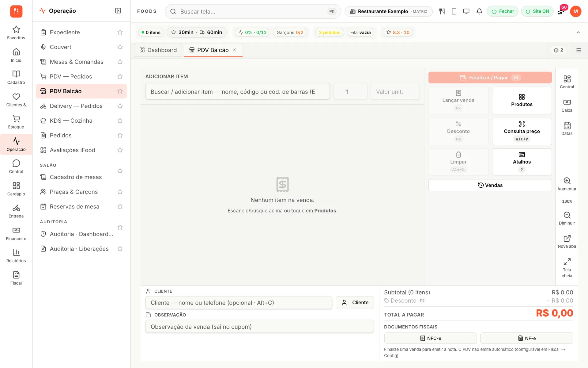Click Diminuir zoom icon
This screenshot has height=368, width=588.
point(567,218)
